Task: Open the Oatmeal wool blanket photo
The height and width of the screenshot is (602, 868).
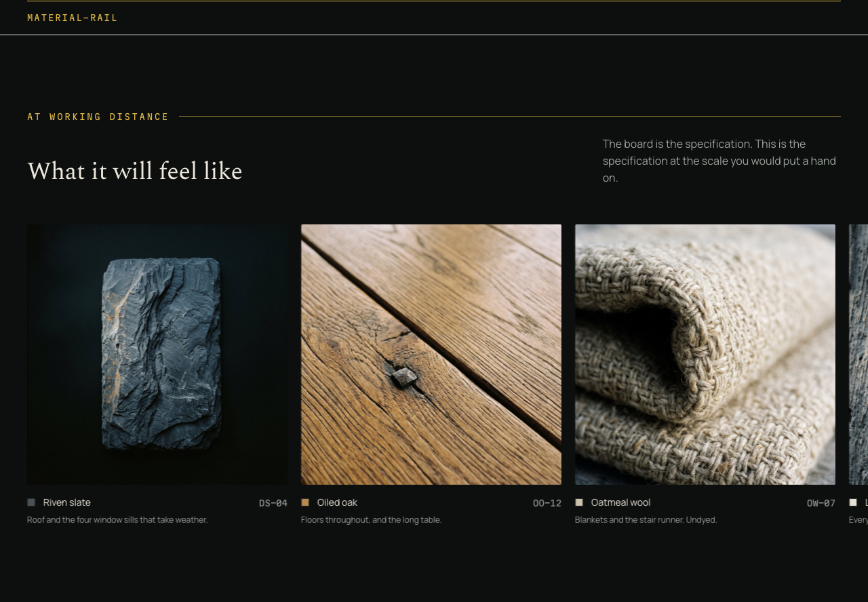Action: pos(705,355)
